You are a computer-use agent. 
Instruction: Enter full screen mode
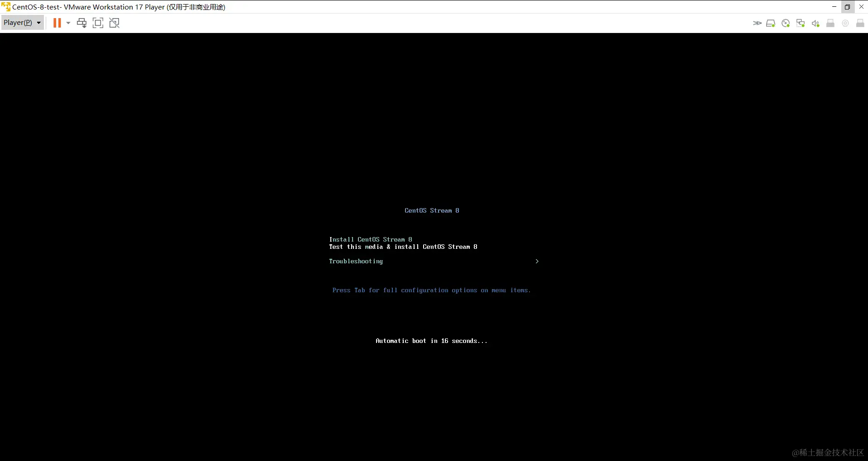98,23
